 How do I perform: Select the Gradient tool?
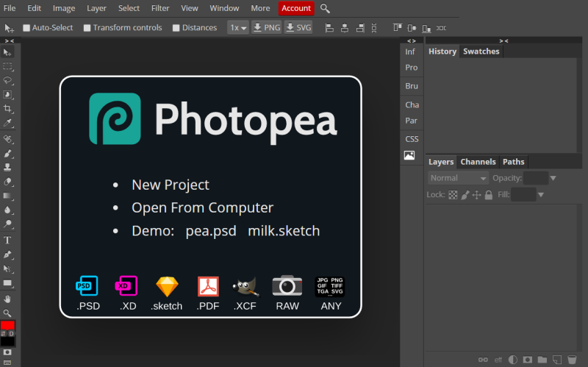pyautogui.click(x=7, y=196)
